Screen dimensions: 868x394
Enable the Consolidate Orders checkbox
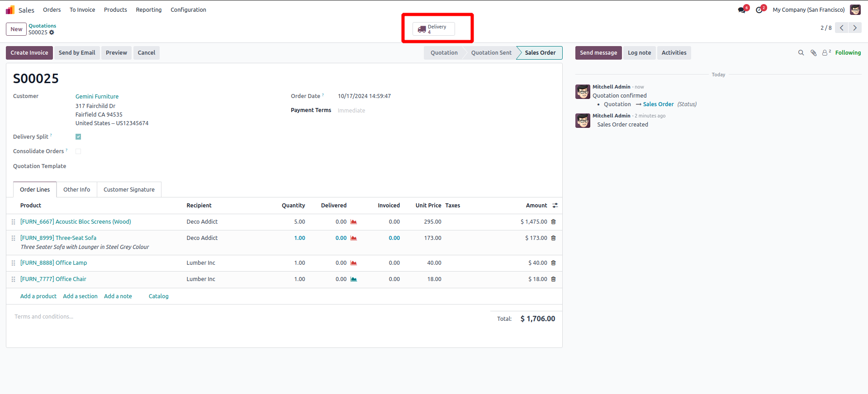point(78,151)
